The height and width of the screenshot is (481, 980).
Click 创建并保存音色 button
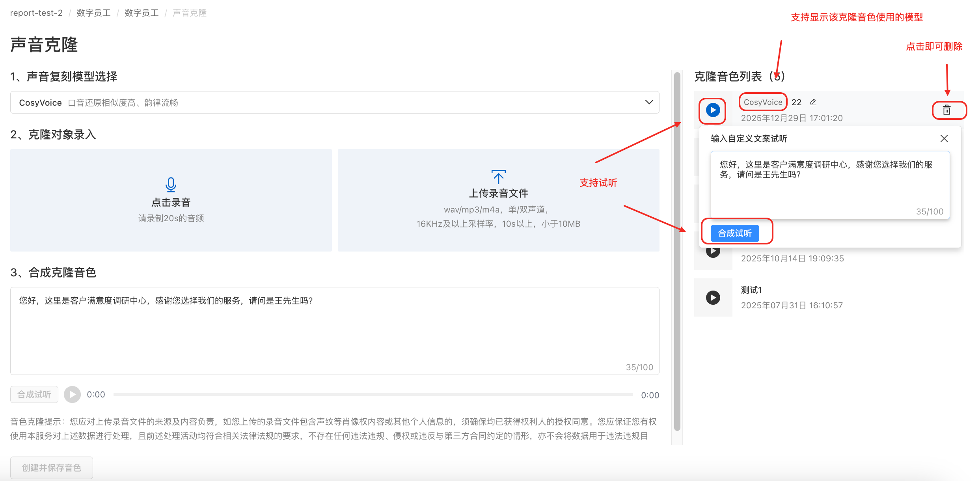[52, 468]
